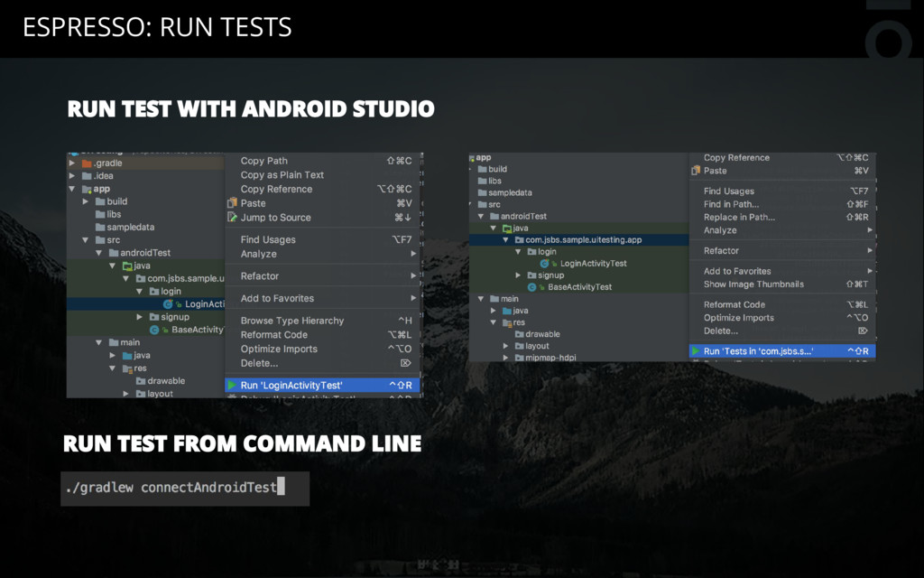Select Delete... in the right screenshot menu

[x=782, y=331]
